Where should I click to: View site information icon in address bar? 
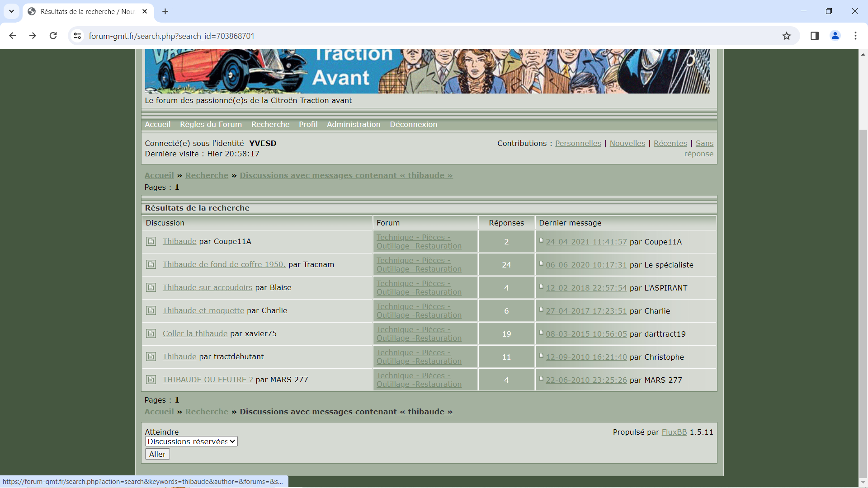(x=78, y=36)
